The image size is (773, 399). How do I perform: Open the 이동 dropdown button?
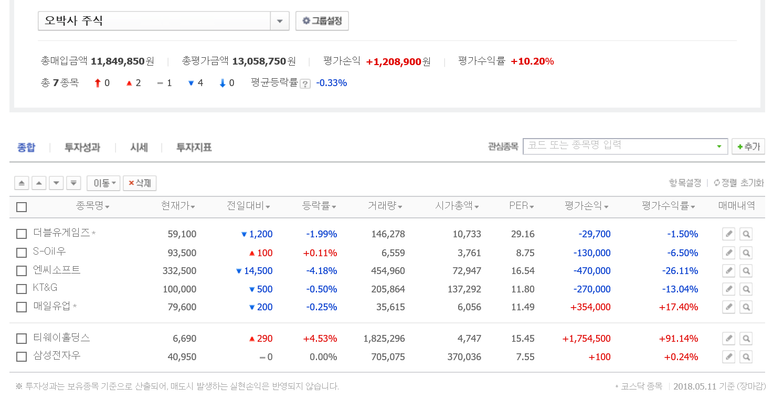coord(104,183)
